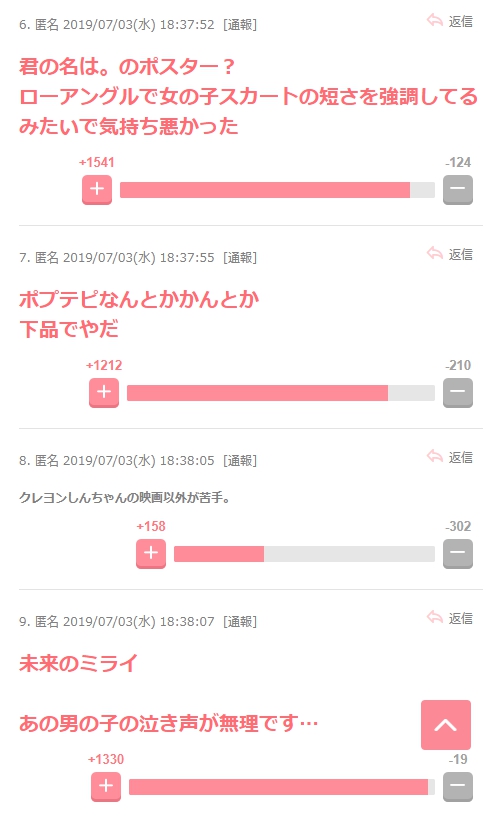This screenshot has width=486, height=818.
Task: Upvote comment 9 about 未来のミライ
Action: click(106, 787)
